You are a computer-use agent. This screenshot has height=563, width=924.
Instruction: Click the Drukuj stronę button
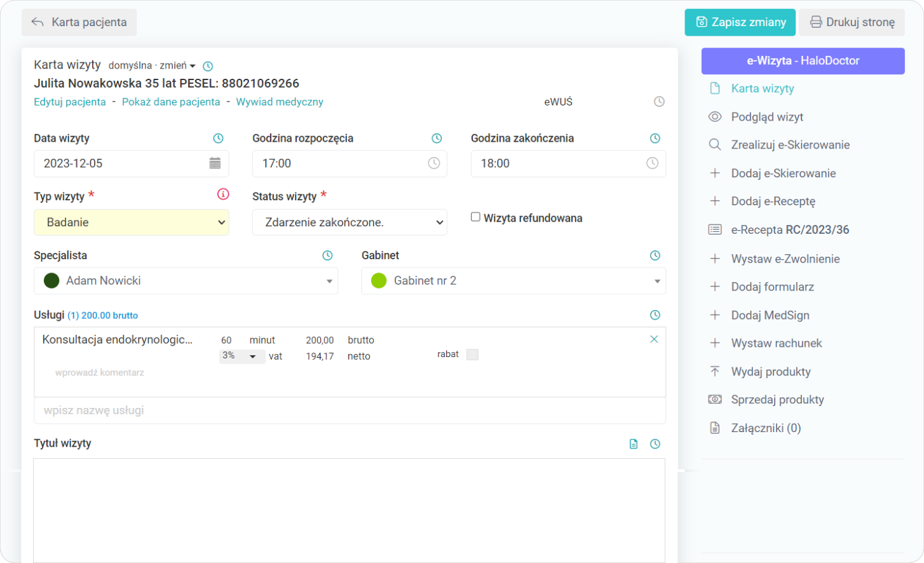pyautogui.click(x=852, y=22)
